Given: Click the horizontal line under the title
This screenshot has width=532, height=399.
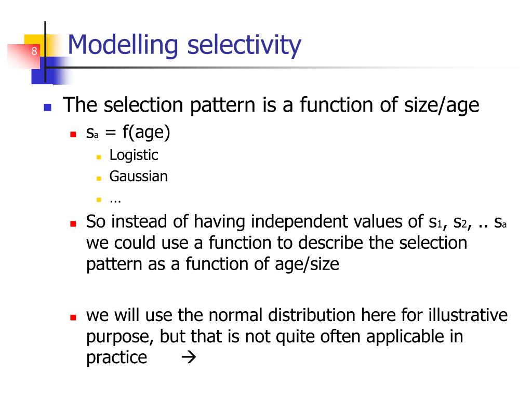Looking at the screenshot, I should (x=282, y=68).
